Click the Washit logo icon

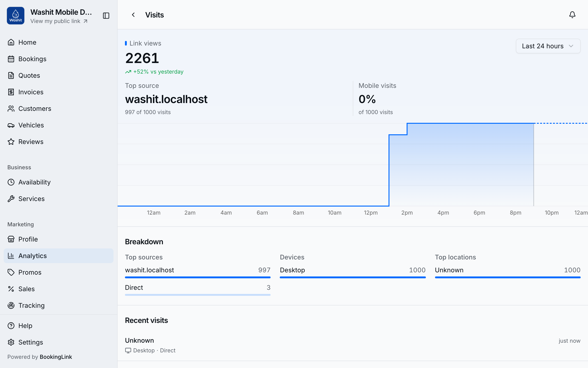pos(16,16)
